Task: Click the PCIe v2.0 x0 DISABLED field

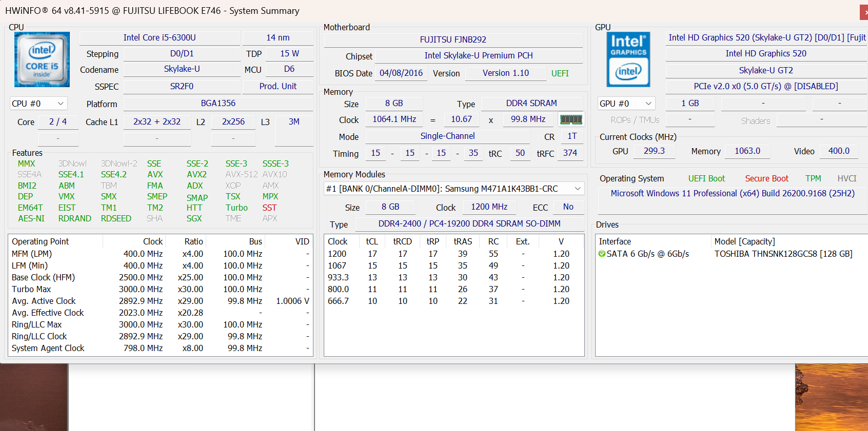Action: tap(766, 86)
